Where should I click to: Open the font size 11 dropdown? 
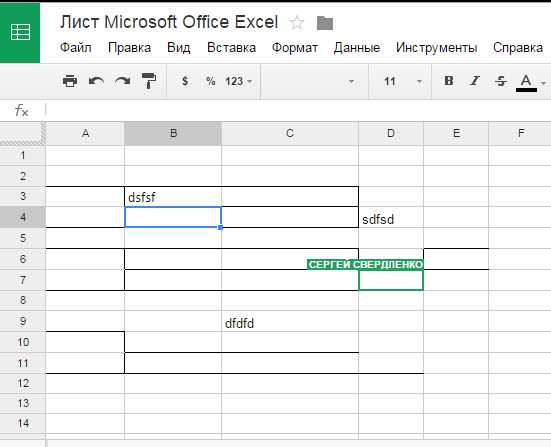point(403,82)
